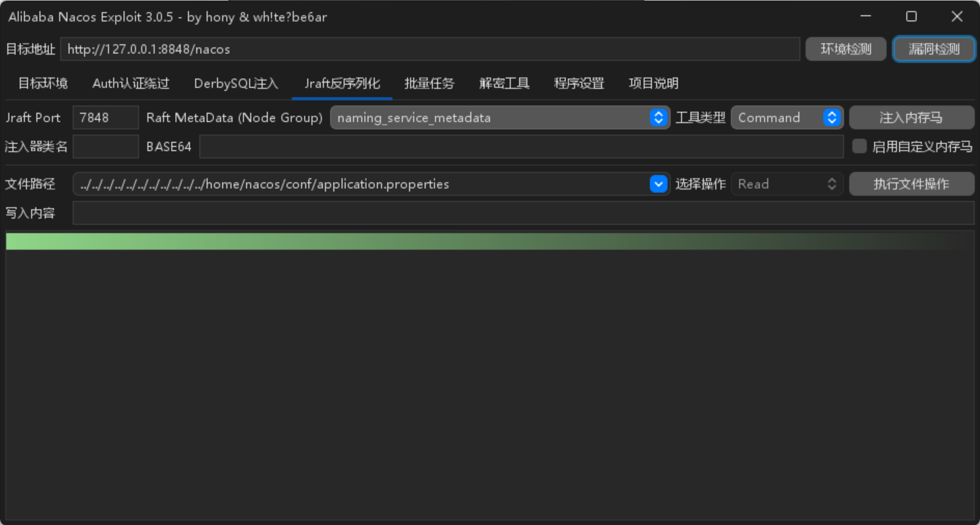Expand the 文件路径 combo box arrow

point(658,184)
